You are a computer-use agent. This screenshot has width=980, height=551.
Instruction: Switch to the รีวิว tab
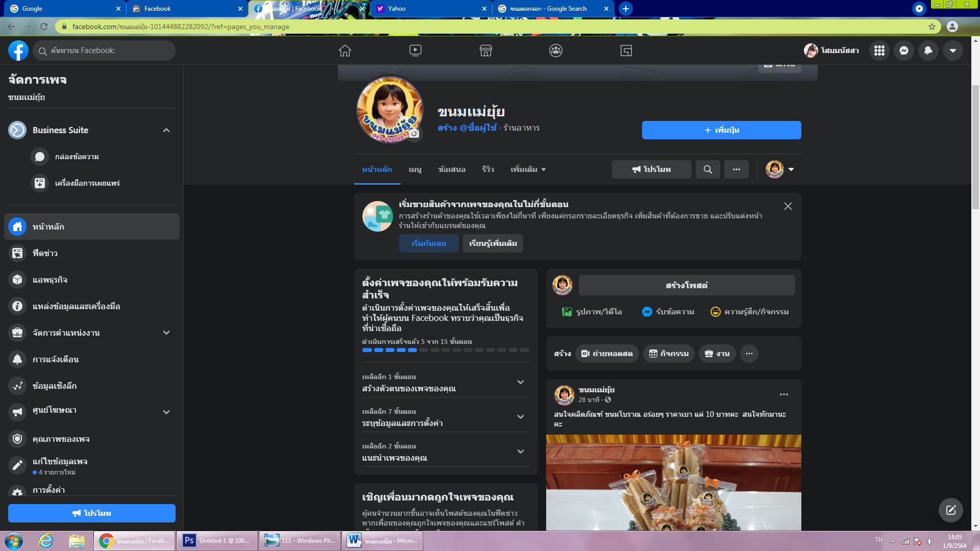click(487, 169)
